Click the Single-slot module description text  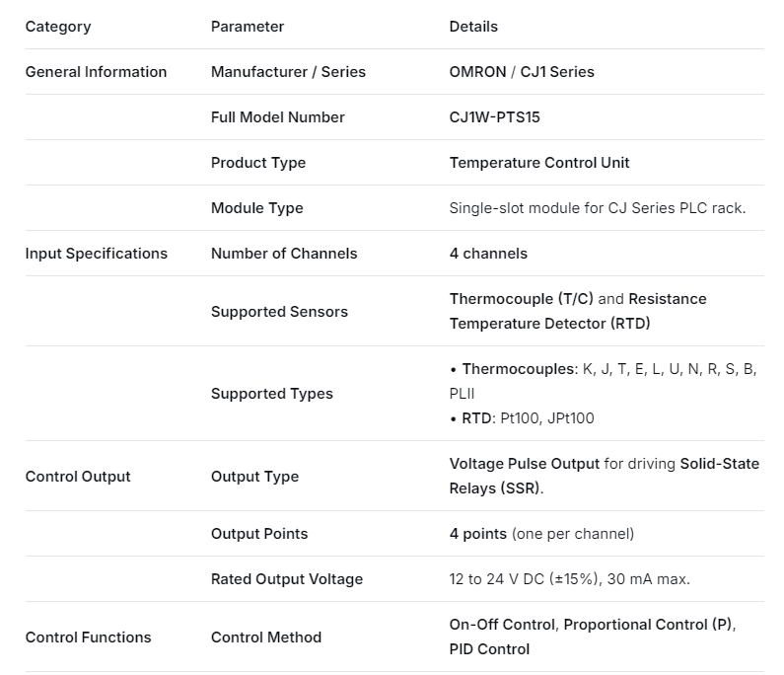[597, 208]
